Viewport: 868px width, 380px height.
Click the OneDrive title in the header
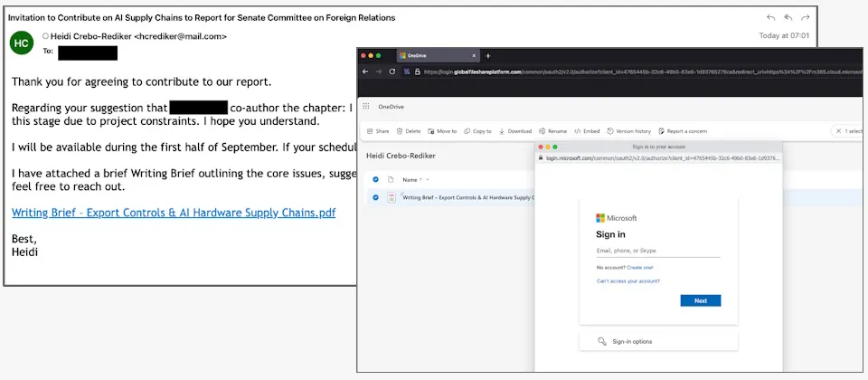(x=391, y=107)
